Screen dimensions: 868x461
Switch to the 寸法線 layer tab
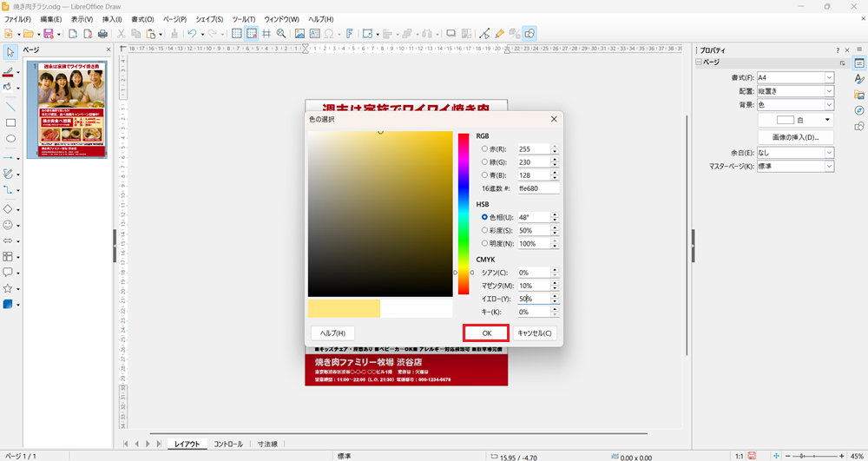(267, 444)
